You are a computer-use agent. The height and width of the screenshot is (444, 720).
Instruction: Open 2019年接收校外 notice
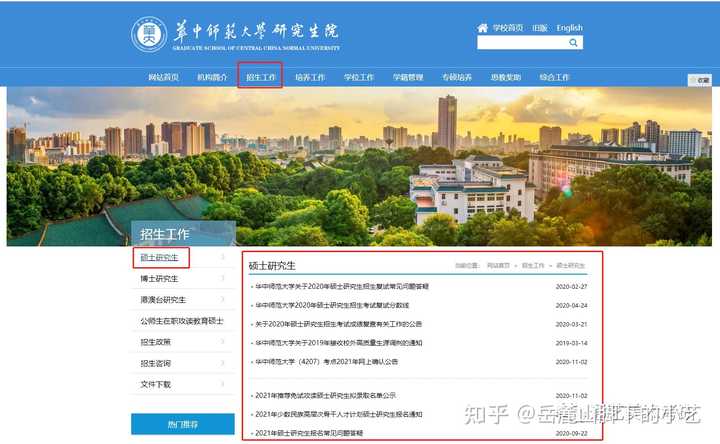point(338,343)
